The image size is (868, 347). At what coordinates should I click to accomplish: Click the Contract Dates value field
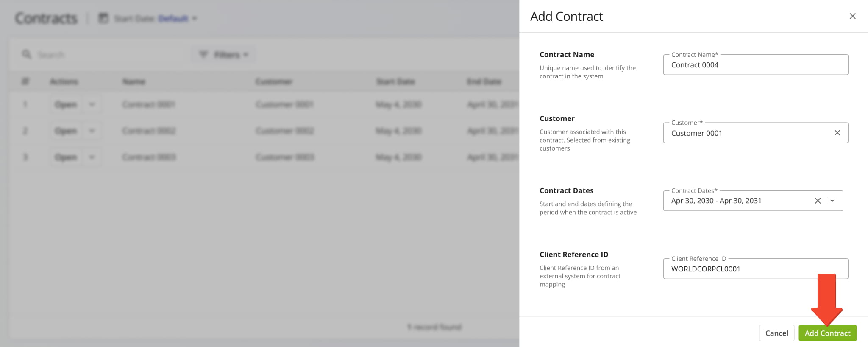point(737,201)
